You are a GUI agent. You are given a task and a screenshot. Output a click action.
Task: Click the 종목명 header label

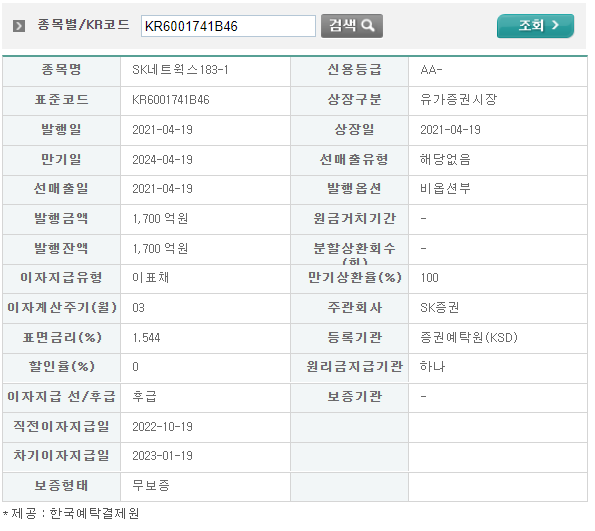click(x=61, y=70)
